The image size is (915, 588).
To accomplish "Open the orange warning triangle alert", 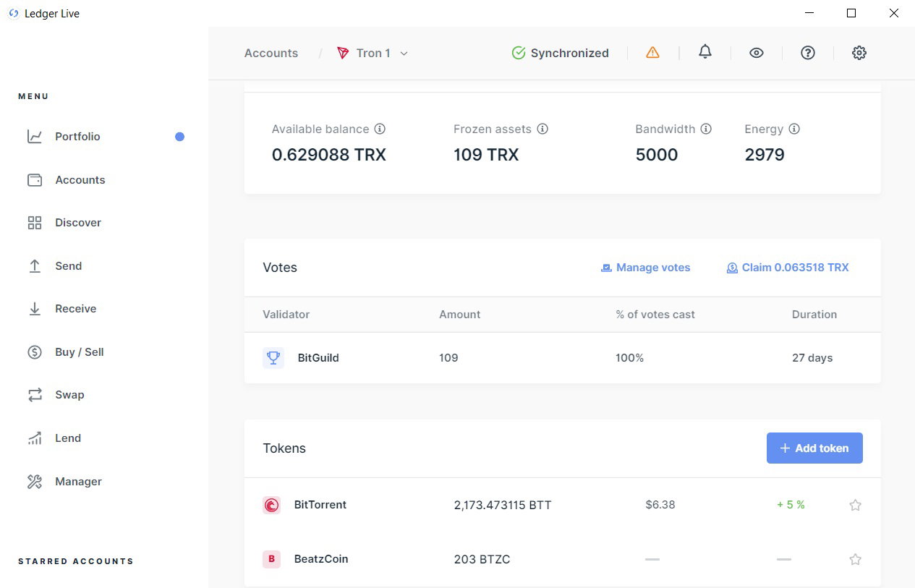I will click(x=652, y=53).
